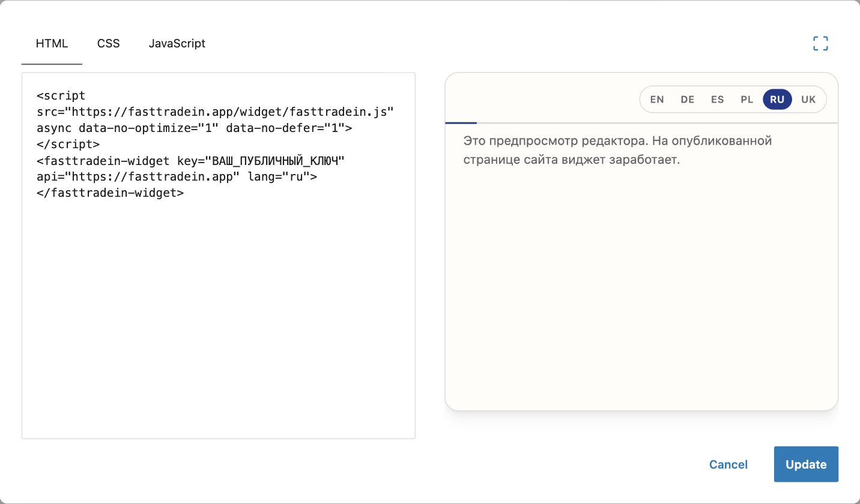Open the CSS tab
The image size is (860, 504).
pyautogui.click(x=109, y=44)
